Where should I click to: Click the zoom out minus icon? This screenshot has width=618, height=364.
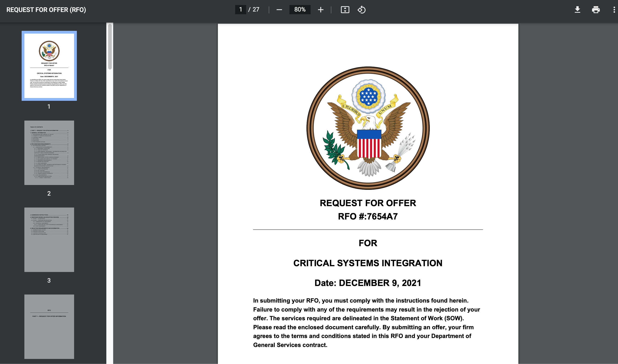[279, 10]
